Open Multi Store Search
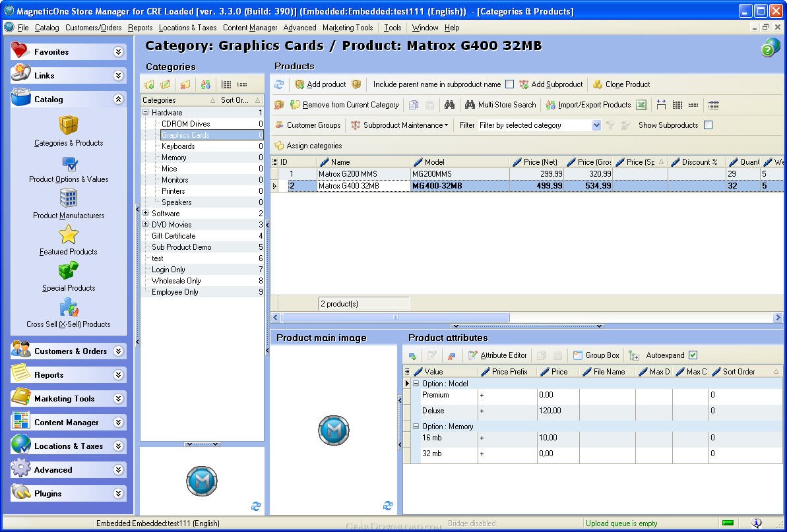787x532 pixels. tap(501, 105)
